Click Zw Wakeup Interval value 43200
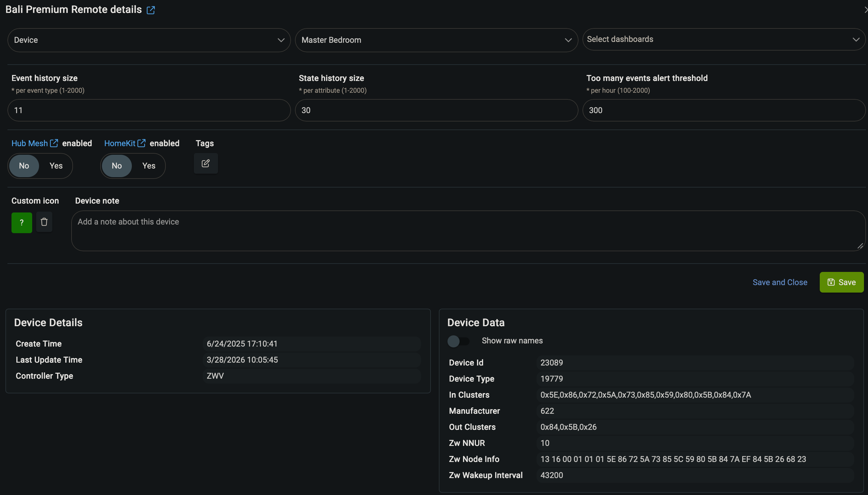The image size is (868, 495). pos(552,475)
